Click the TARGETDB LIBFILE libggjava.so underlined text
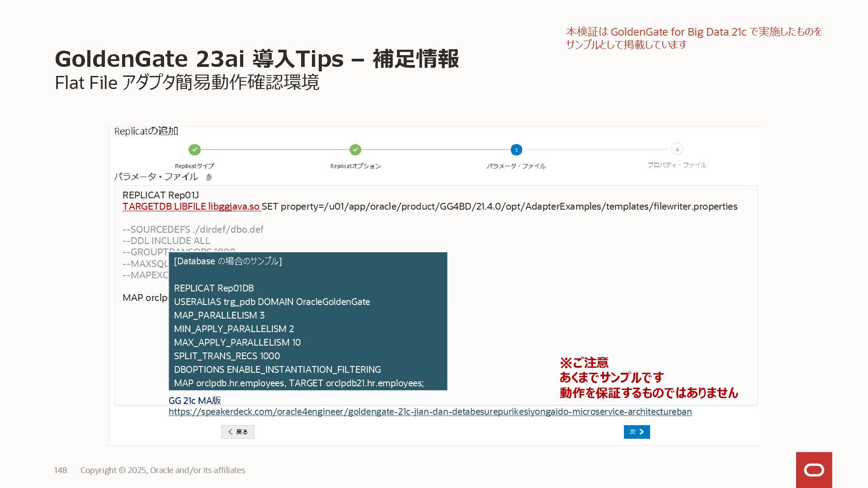This screenshot has width=868, height=488. click(191, 206)
